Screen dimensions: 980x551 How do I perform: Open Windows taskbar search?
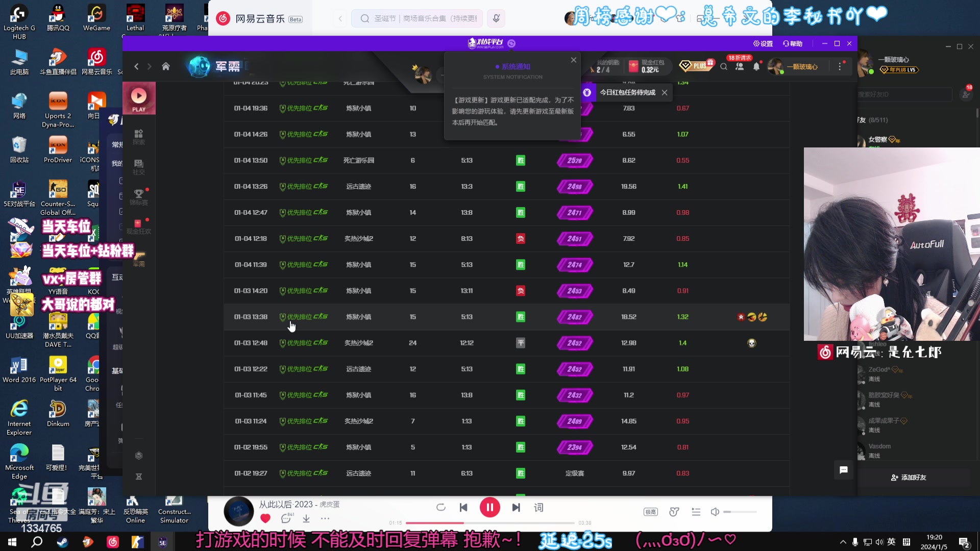pyautogui.click(x=37, y=542)
